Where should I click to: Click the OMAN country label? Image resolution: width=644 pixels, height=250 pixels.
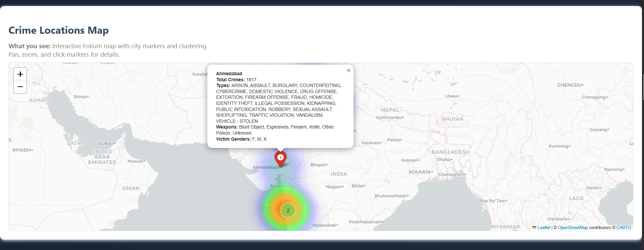[x=131, y=188]
